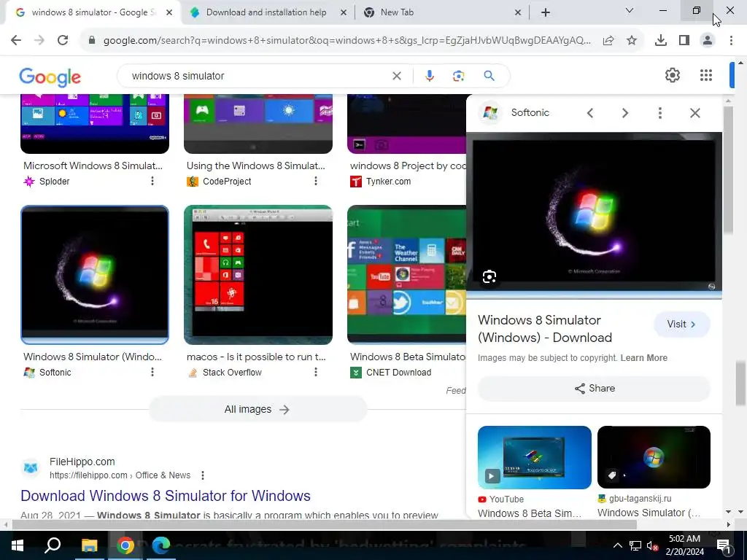Open the Microsoft Windows 8 Simulator Sploder thumbnail
The image size is (747, 560).
click(x=95, y=124)
